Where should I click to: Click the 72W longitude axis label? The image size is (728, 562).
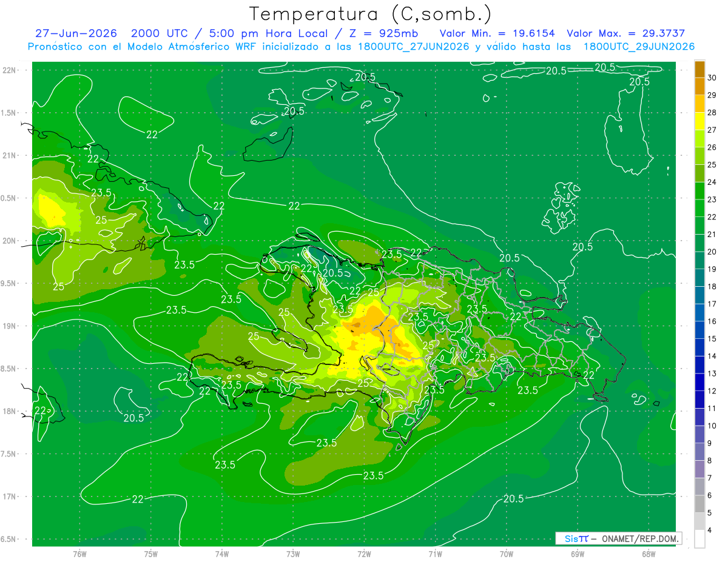coord(364,554)
